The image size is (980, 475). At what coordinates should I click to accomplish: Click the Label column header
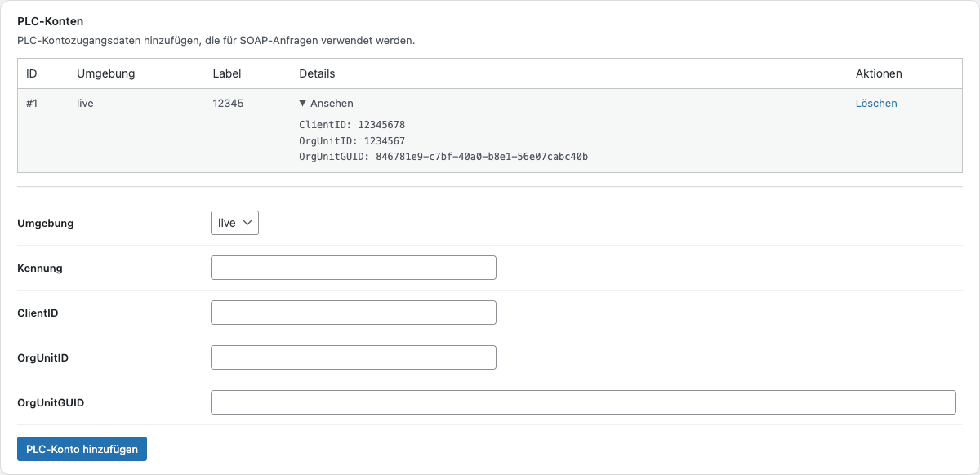225,73
